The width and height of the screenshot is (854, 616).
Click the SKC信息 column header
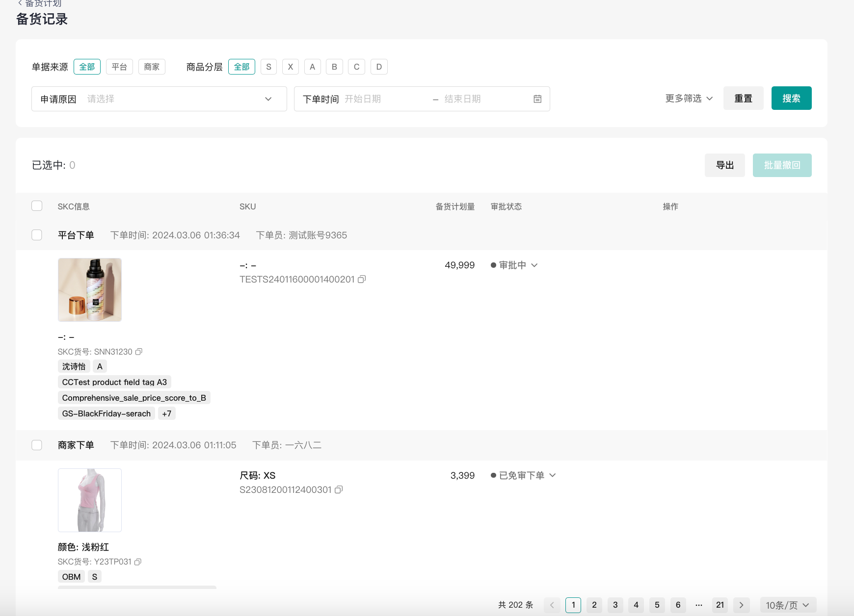[x=74, y=206]
